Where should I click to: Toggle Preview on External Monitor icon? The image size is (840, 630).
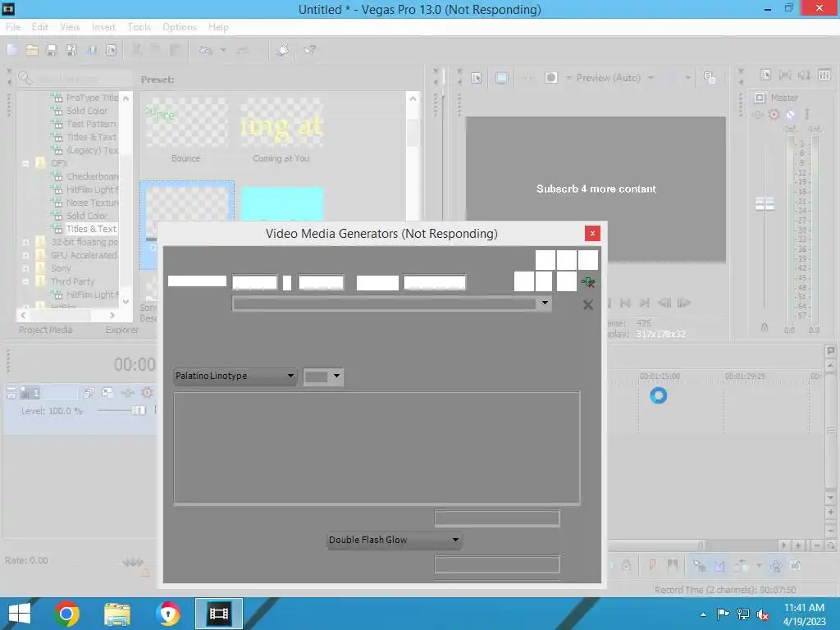tap(502, 78)
